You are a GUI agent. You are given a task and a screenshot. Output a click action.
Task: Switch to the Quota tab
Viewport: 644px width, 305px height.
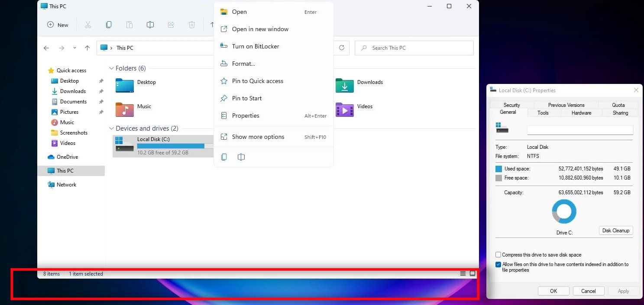pyautogui.click(x=618, y=105)
